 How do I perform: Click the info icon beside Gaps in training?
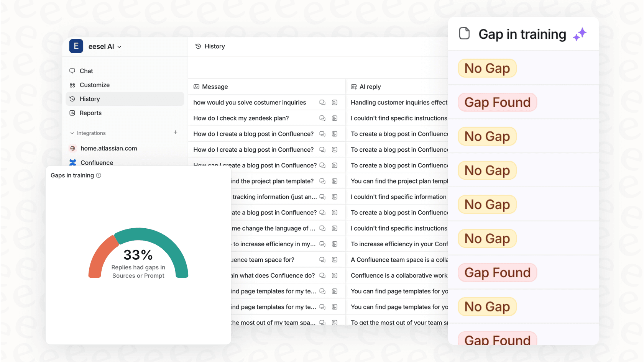(99, 175)
